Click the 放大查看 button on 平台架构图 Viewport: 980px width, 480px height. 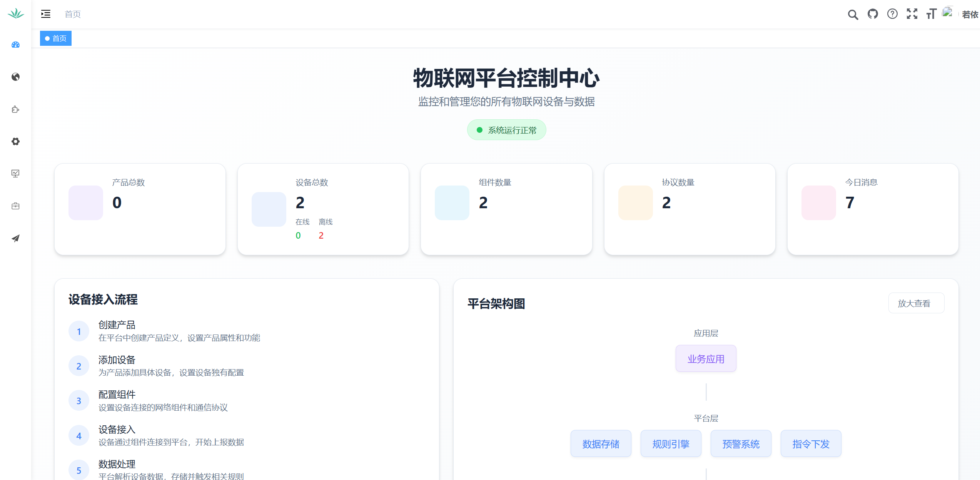(x=916, y=303)
